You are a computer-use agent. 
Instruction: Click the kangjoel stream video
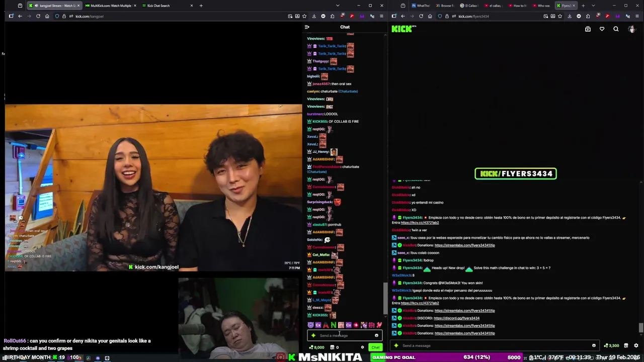click(x=153, y=188)
